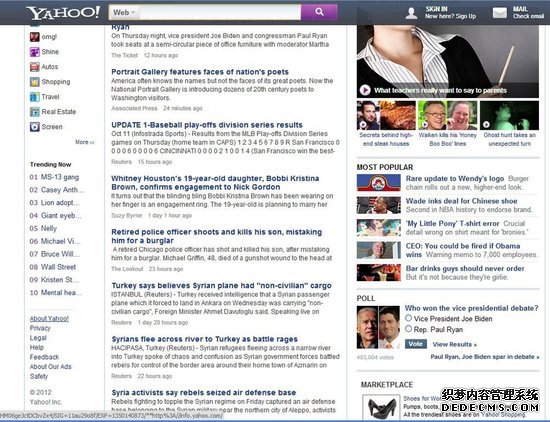Select Rep. Paul Ryan radio button
Screen dimensions: 550x422
(408, 329)
